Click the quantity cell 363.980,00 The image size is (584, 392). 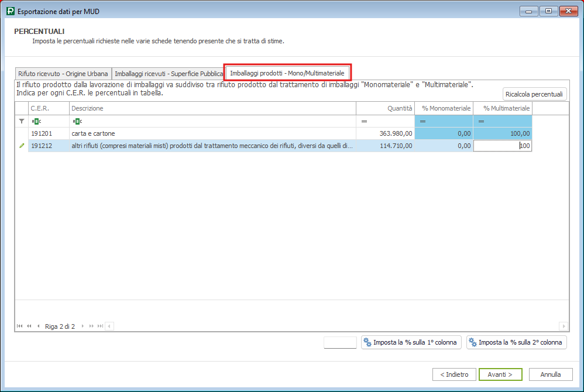385,133
